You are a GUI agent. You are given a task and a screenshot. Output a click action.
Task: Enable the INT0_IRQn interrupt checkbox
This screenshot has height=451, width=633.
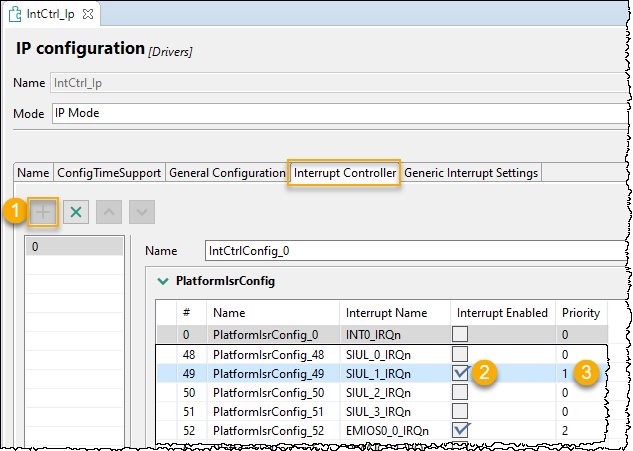point(460,335)
